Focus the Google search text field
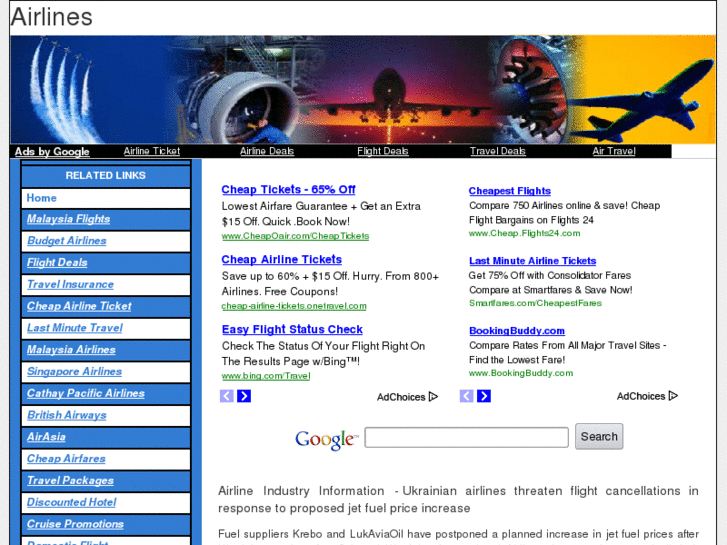 (x=466, y=437)
